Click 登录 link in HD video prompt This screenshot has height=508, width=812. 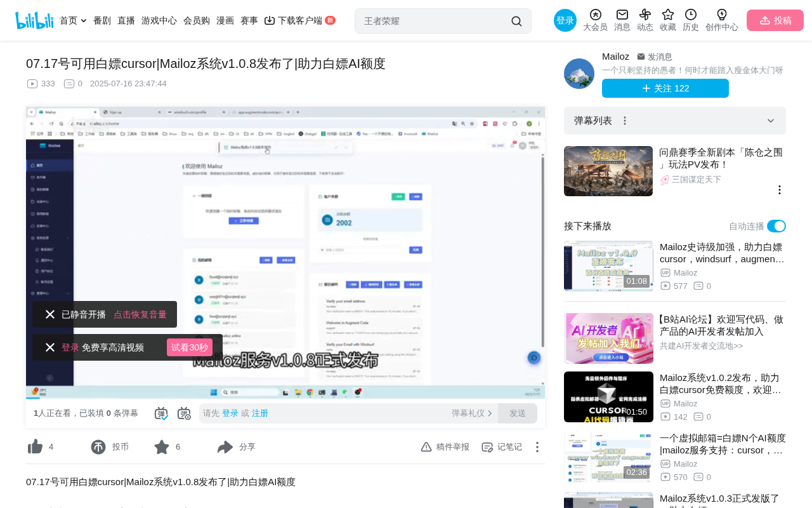click(x=70, y=347)
